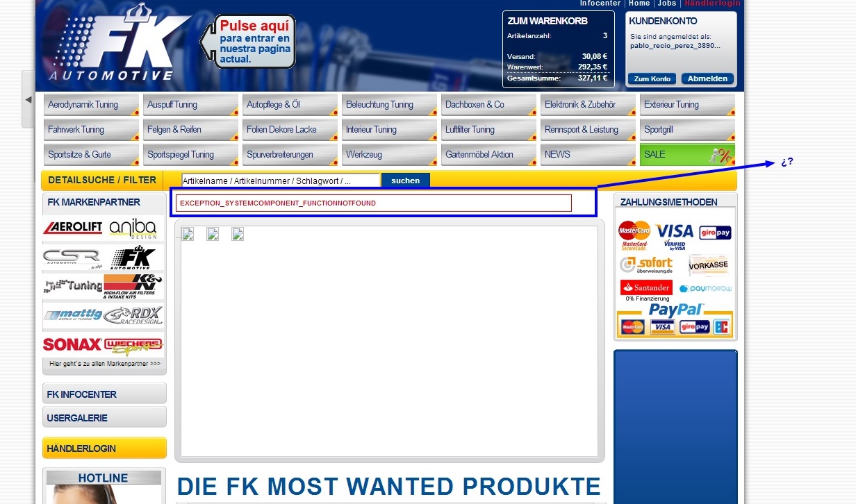This screenshot has height=504, width=856.
Task: Click the article search input field
Action: click(280, 180)
